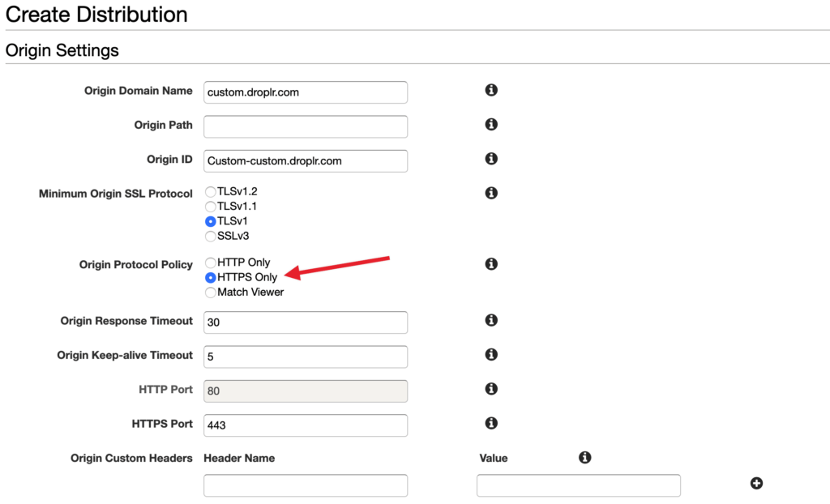The height and width of the screenshot is (504, 830).
Task: Click the HTTPS Port label
Action: click(162, 424)
